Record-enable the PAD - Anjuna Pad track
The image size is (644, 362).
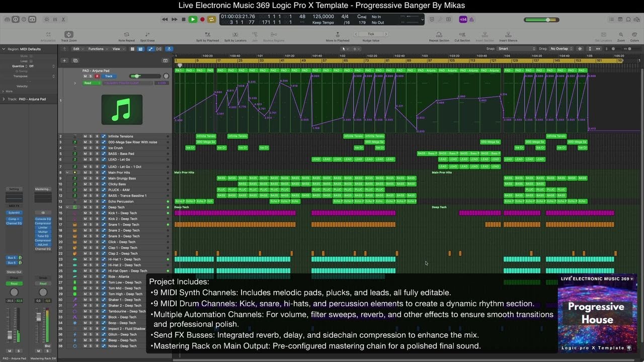coord(97,76)
